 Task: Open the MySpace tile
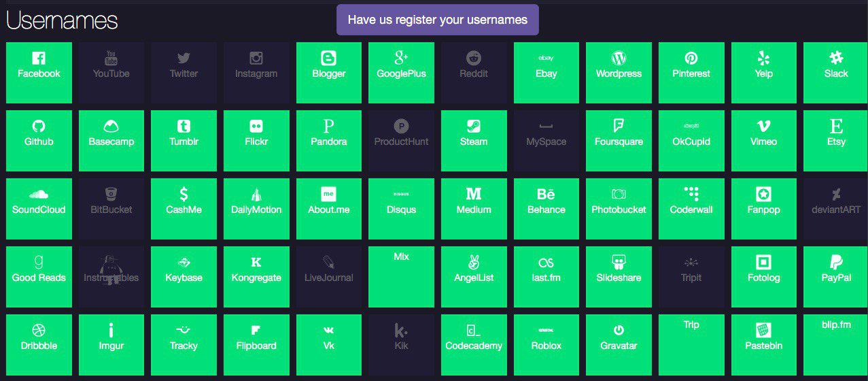[x=546, y=141]
